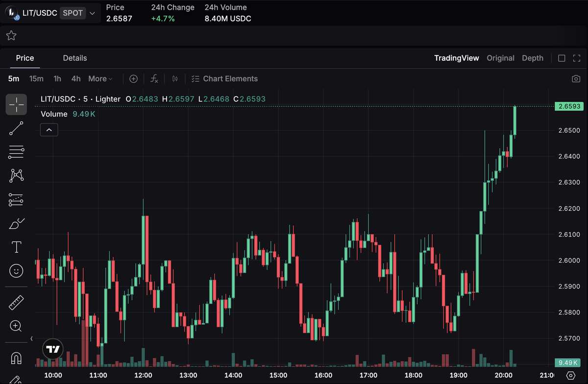The width and height of the screenshot is (588, 384).
Task: Click the 20:00 time axis label
Action: pos(503,376)
